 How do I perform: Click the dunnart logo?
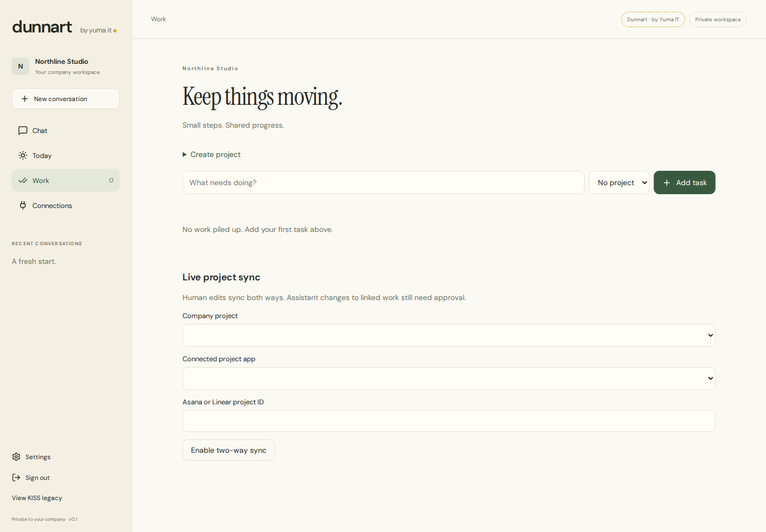tap(42, 27)
